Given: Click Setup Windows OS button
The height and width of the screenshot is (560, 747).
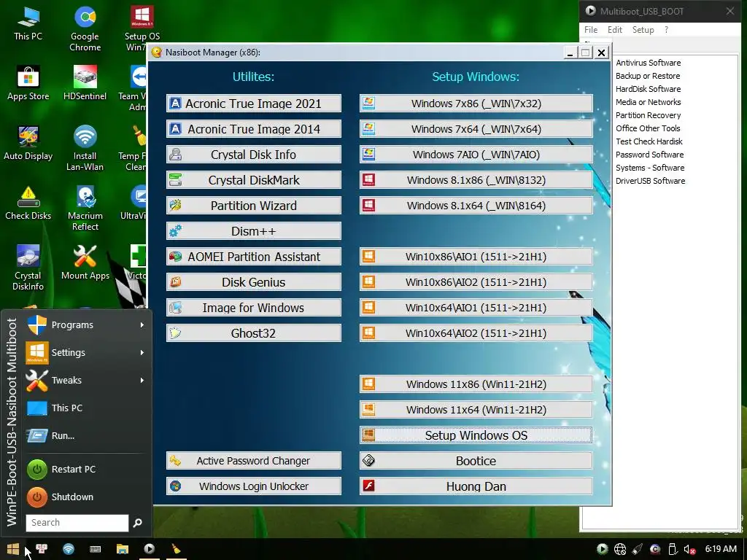Looking at the screenshot, I should 476,435.
